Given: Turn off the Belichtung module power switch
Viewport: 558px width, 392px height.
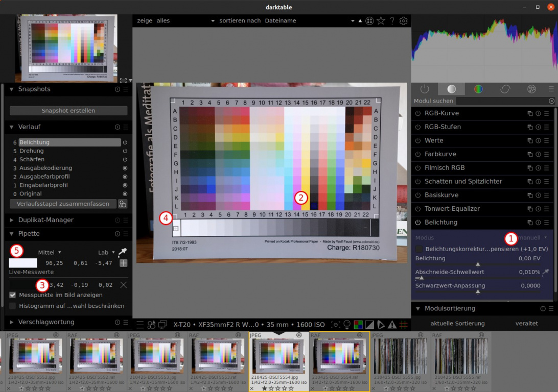Looking at the screenshot, I should pos(417,223).
